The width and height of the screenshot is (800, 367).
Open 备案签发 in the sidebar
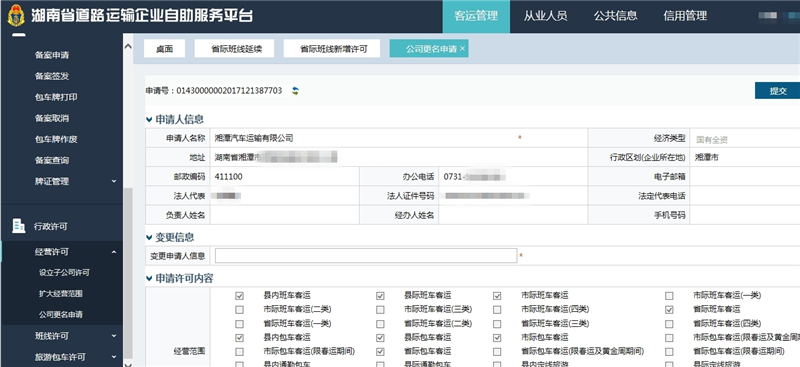(52, 76)
